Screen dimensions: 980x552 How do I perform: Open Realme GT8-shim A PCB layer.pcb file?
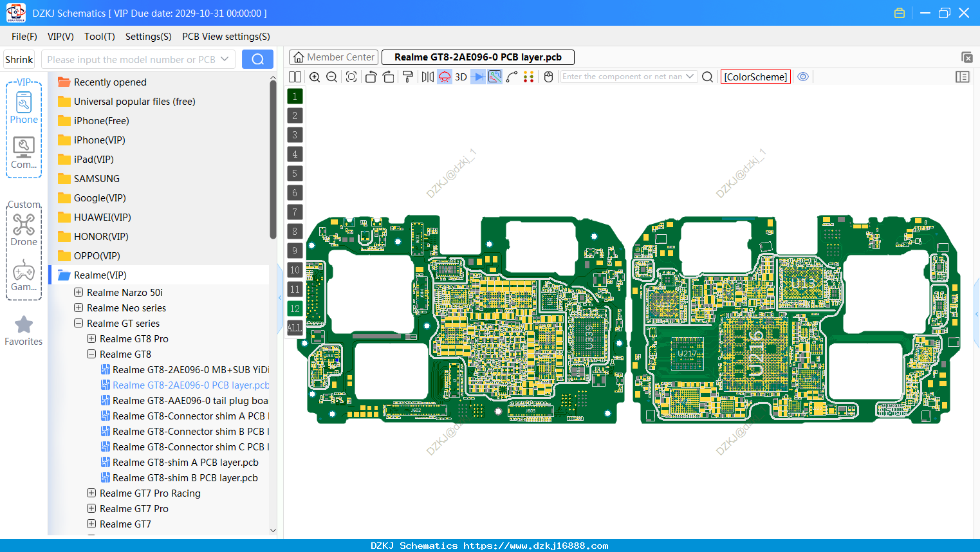point(185,463)
